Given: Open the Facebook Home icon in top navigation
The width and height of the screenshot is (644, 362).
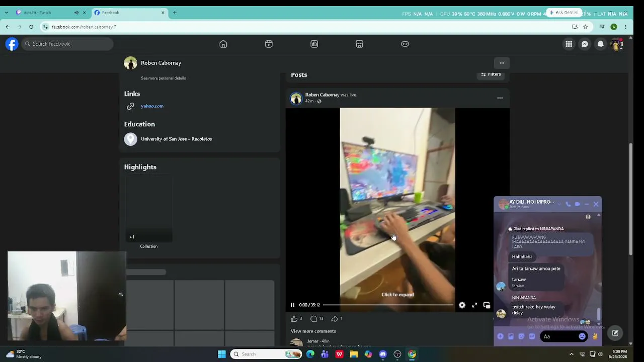Looking at the screenshot, I should (223, 44).
